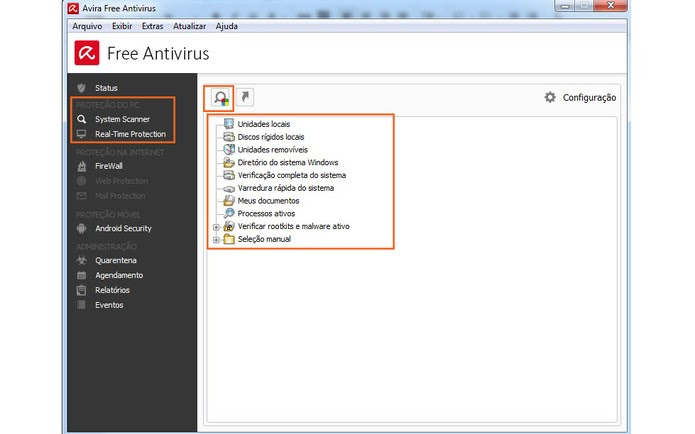Click the Mail Protection envelope icon
695x434 pixels.
click(81, 195)
